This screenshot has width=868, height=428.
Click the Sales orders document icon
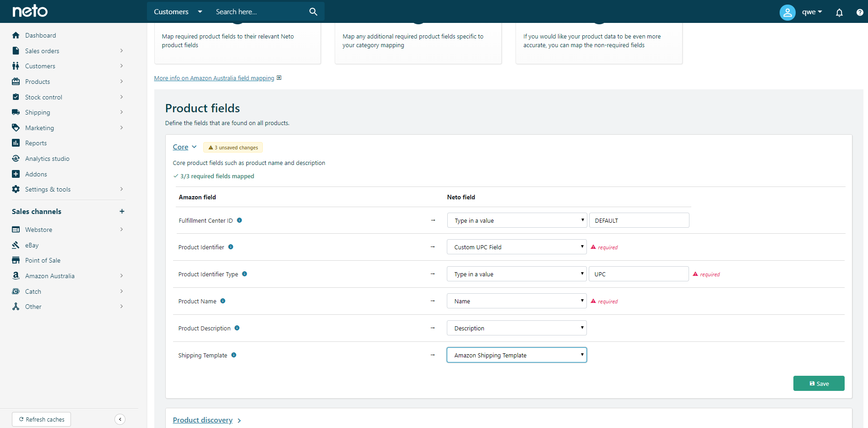16,51
